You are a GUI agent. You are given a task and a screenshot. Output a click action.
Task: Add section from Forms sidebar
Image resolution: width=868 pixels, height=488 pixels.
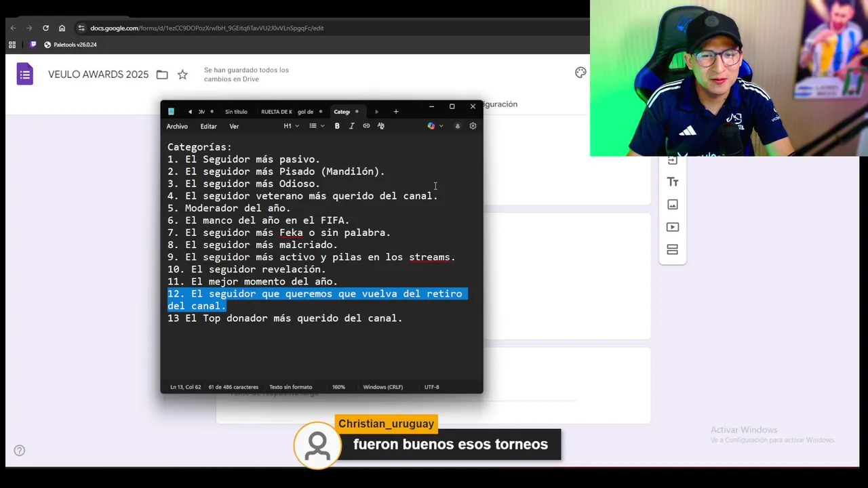[673, 249]
